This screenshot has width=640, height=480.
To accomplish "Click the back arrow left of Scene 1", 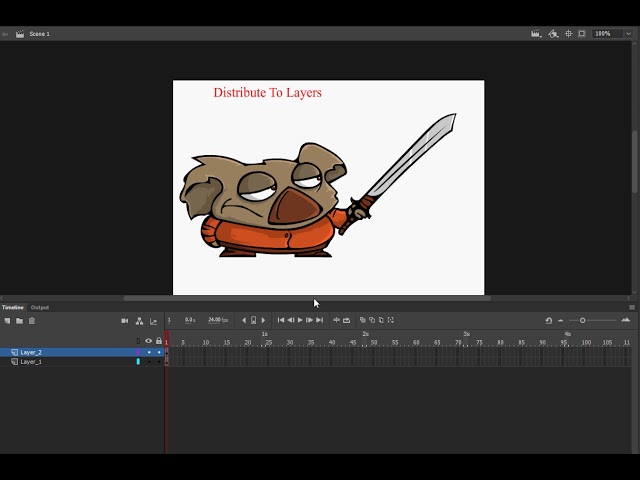I will pos(5,34).
